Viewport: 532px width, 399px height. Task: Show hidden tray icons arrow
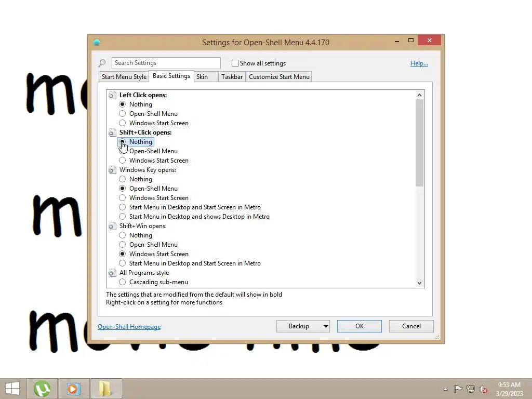(445, 389)
